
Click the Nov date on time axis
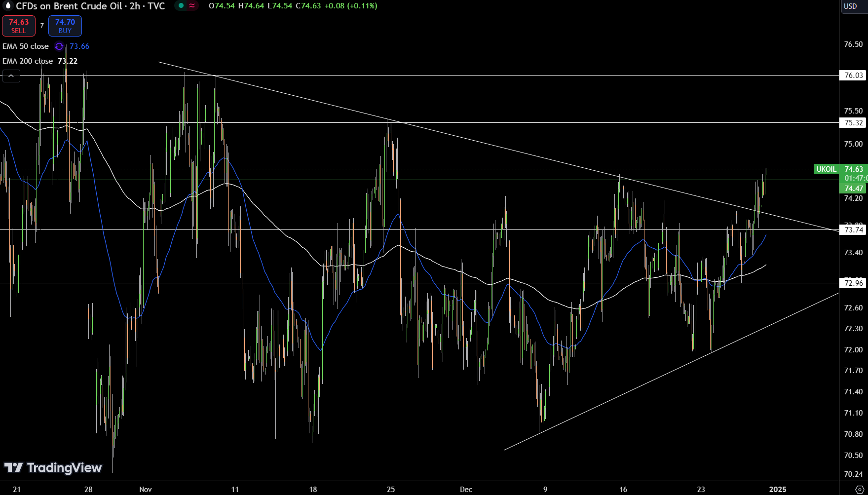click(146, 490)
